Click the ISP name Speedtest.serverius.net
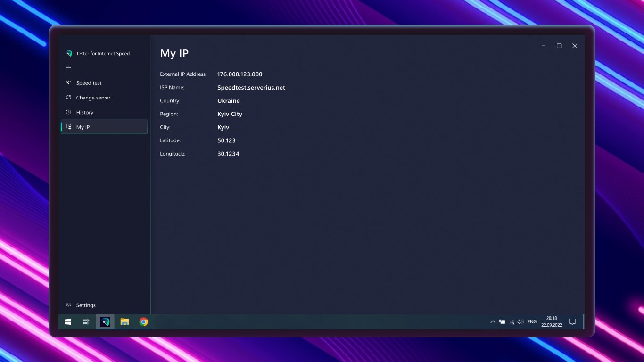644x362 pixels. point(251,88)
